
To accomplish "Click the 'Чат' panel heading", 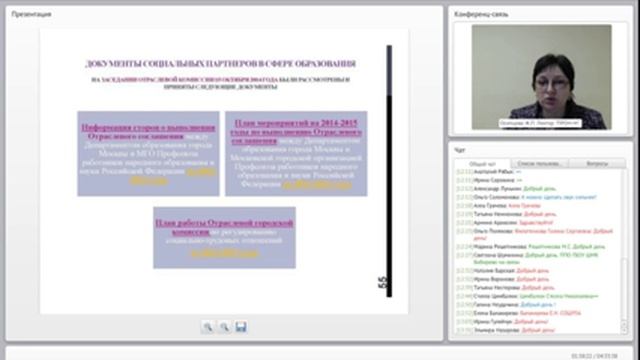I will pos(460,150).
